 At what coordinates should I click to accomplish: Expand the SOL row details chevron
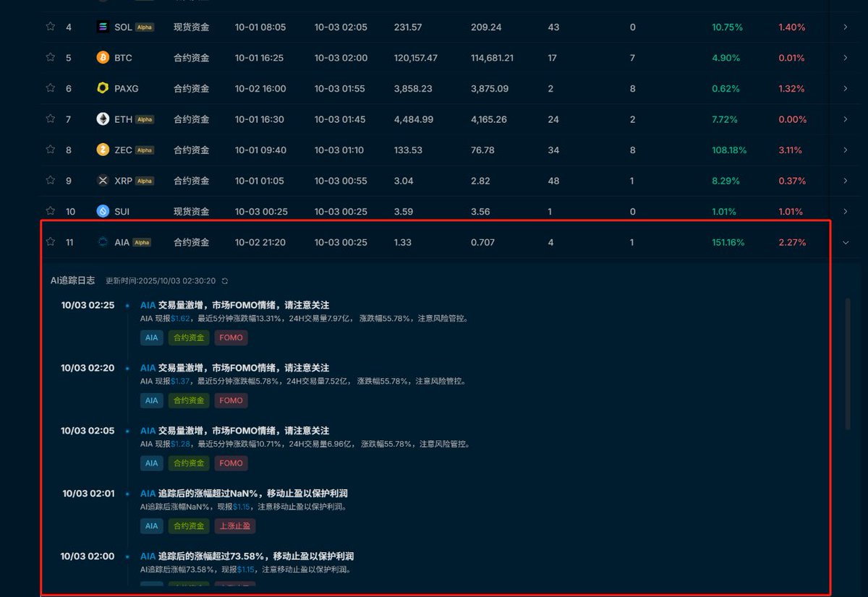click(x=846, y=27)
